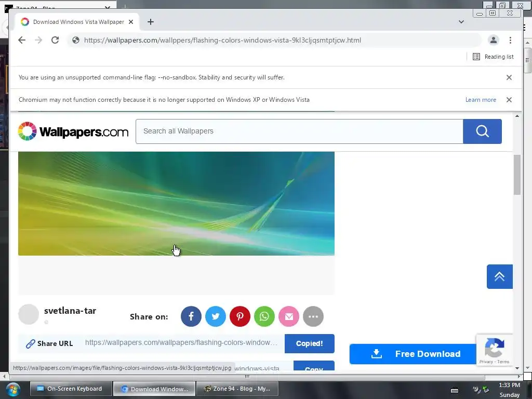Click the browser forward arrow
The width and height of the screenshot is (532, 399).
tap(38, 40)
